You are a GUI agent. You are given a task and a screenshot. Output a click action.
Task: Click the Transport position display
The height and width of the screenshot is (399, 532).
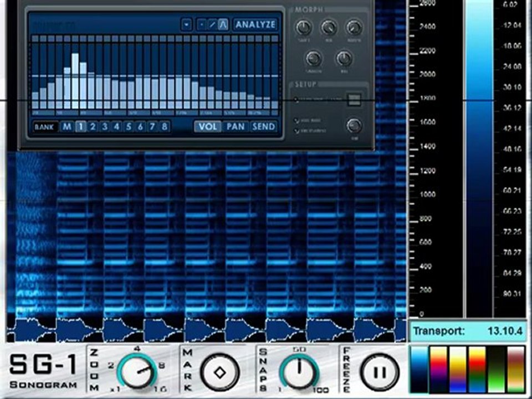point(468,331)
